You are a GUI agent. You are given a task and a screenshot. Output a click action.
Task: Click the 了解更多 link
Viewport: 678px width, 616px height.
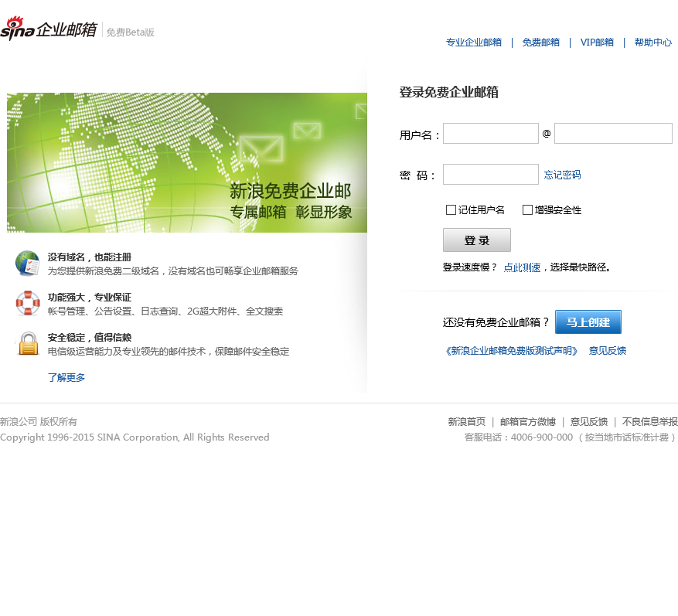(x=66, y=377)
